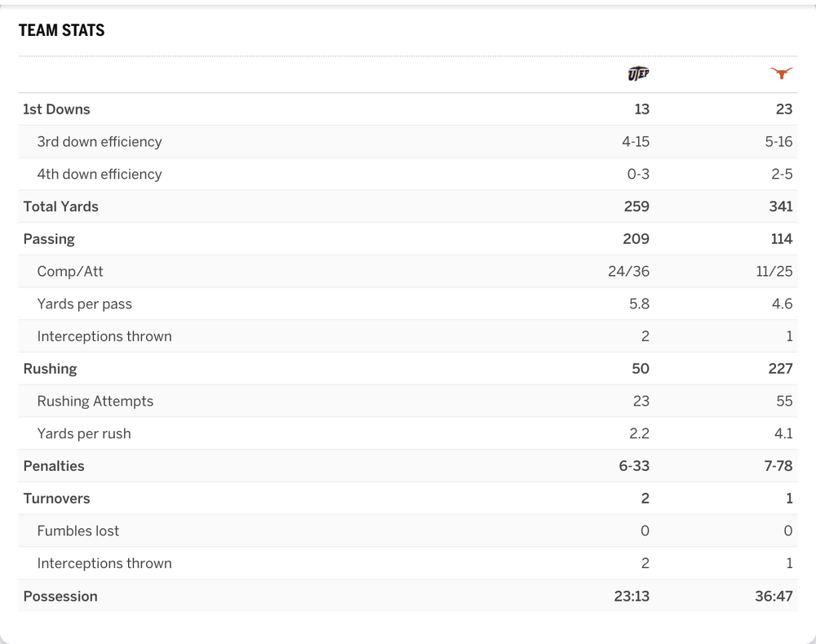This screenshot has width=816, height=644.
Task: Click Texas rushing yards value 227
Action: tap(780, 369)
